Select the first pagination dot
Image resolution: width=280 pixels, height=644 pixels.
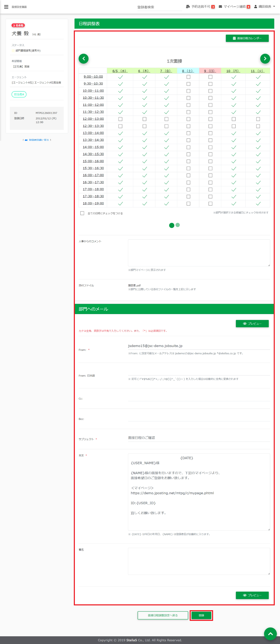[171, 225]
